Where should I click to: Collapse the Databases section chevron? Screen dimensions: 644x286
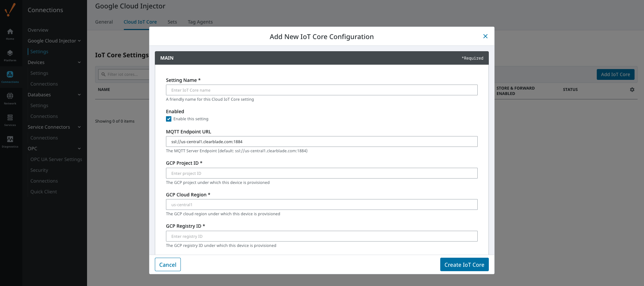click(79, 95)
